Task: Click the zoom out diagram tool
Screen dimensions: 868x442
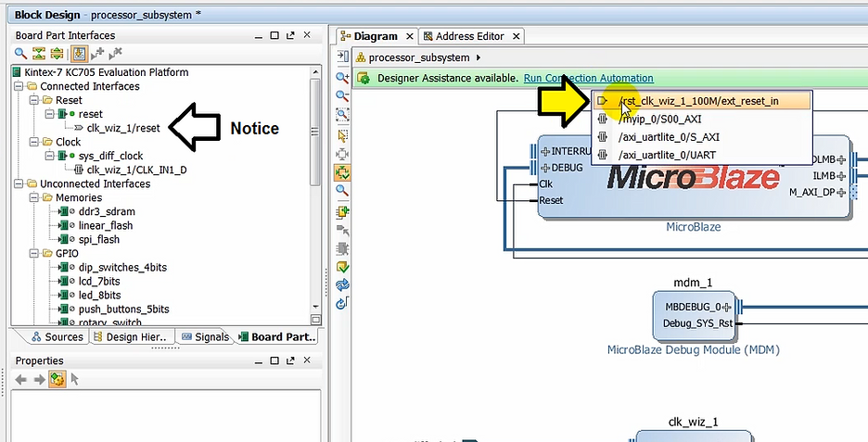Action: pos(343,95)
